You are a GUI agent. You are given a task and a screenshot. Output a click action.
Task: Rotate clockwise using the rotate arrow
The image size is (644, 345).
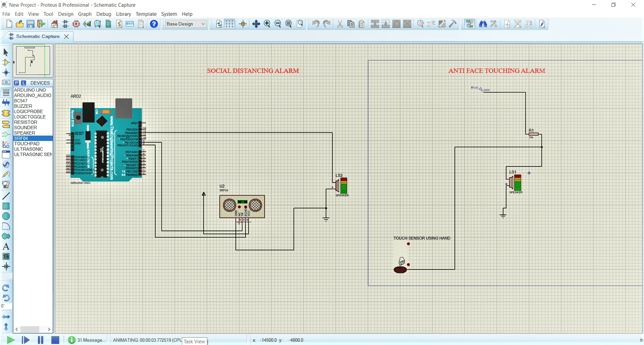tap(6, 288)
